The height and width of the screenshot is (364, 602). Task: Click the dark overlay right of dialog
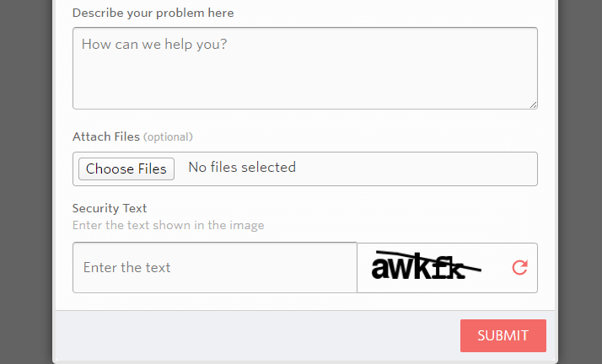tap(580, 182)
